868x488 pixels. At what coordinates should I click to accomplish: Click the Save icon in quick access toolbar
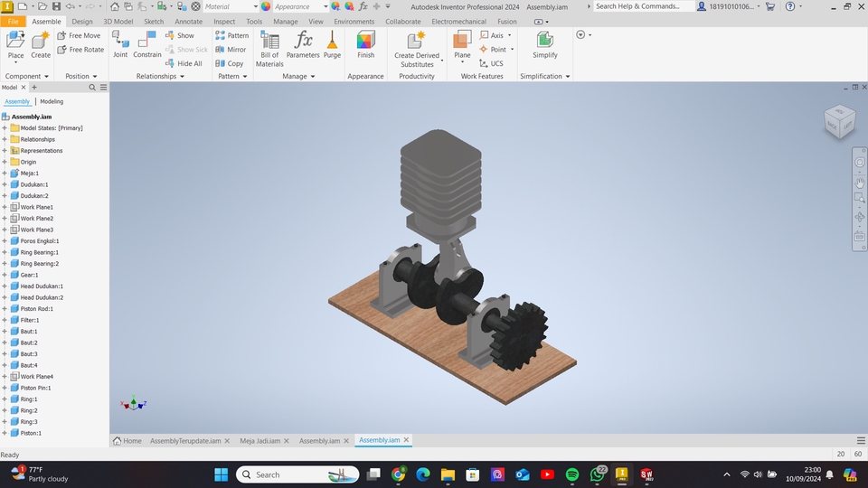coord(56,6)
